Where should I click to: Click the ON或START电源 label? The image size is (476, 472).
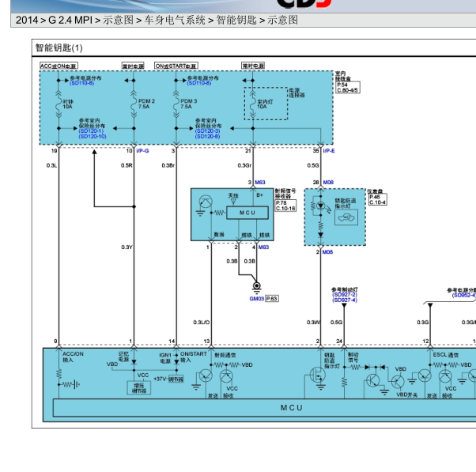point(176,66)
